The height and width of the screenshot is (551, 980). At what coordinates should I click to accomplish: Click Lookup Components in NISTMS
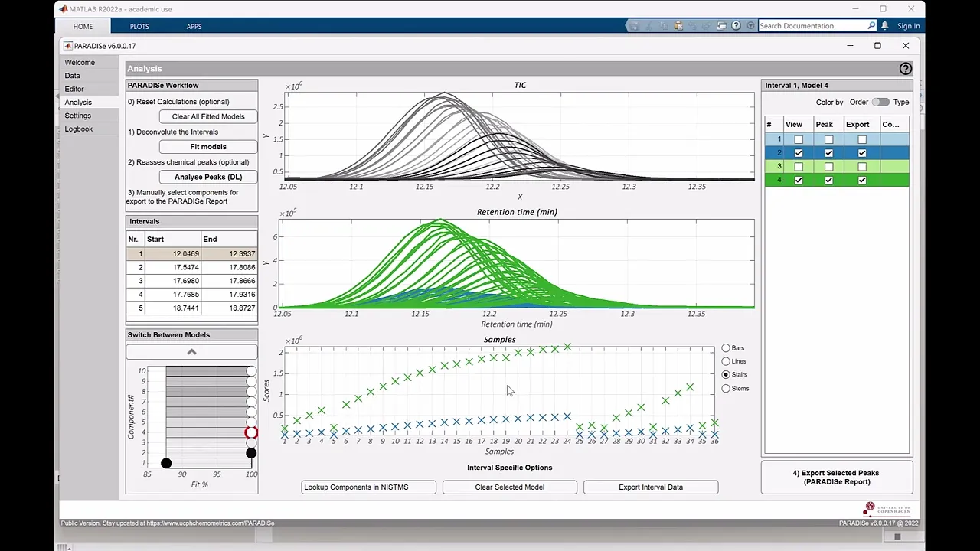(x=368, y=487)
